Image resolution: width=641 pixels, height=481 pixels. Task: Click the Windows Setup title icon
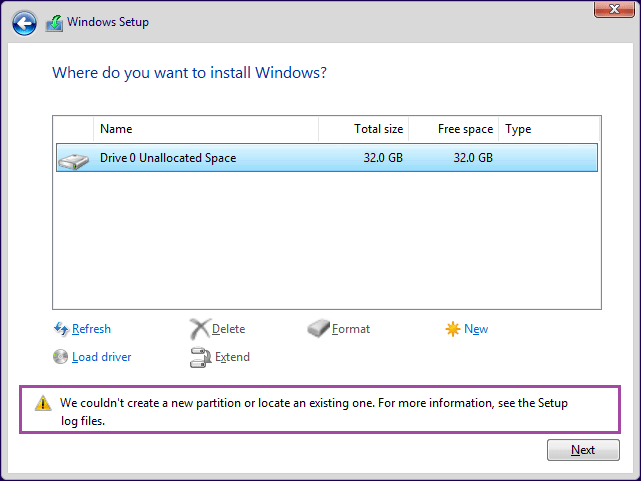pos(54,22)
